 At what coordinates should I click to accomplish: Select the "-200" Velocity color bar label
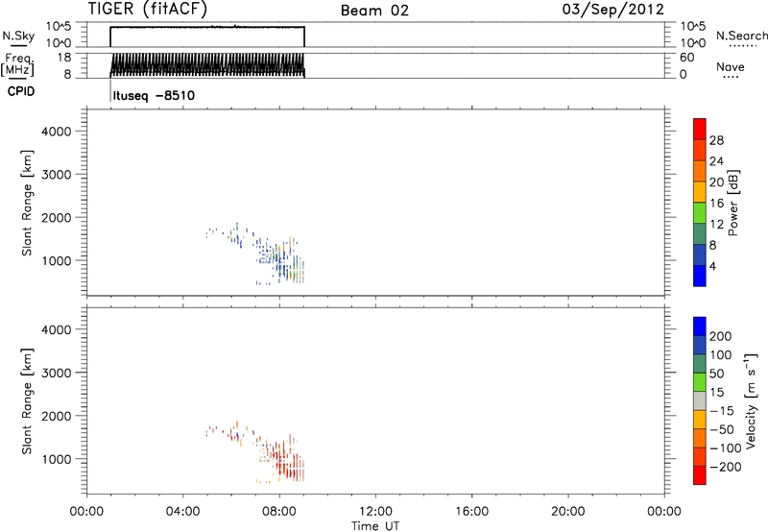pos(725,467)
